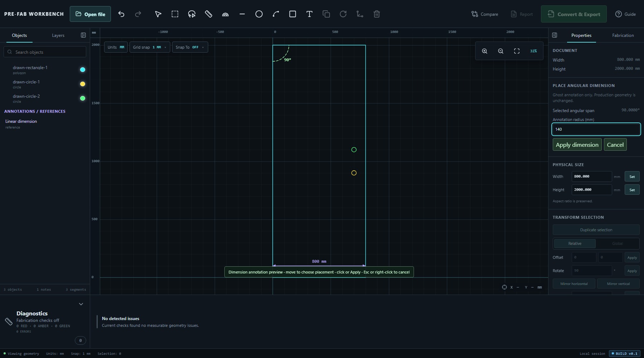This screenshot has width=644, height=358.
Task: Apply the Rotate transform
Action: tap(632, 271)
